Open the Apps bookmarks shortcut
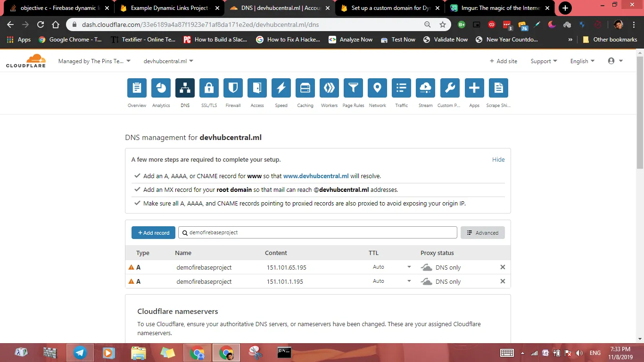 pyautogui.click(x=19, y=40)
